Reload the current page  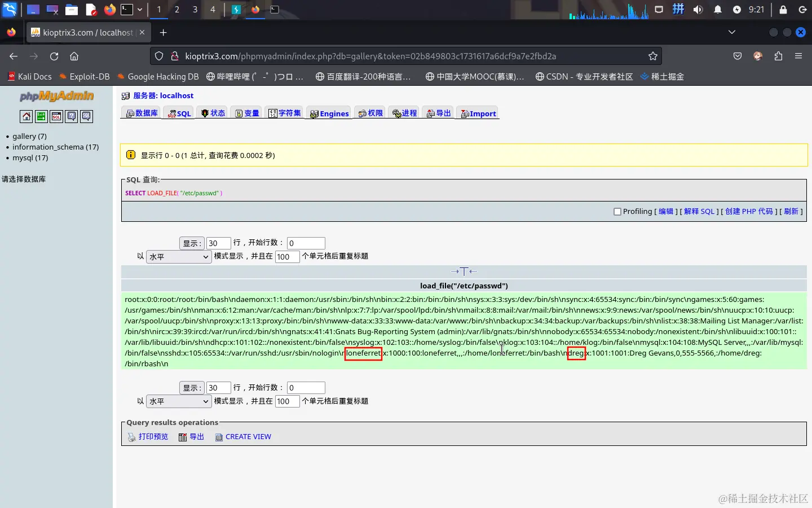(54, 56)
